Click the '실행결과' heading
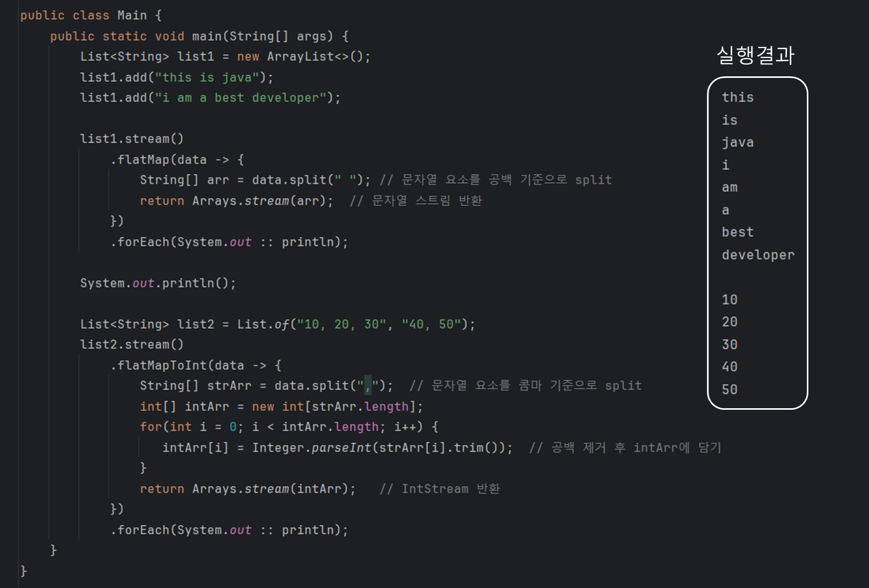This screenshot has height=588, width=869. point(756,55)
